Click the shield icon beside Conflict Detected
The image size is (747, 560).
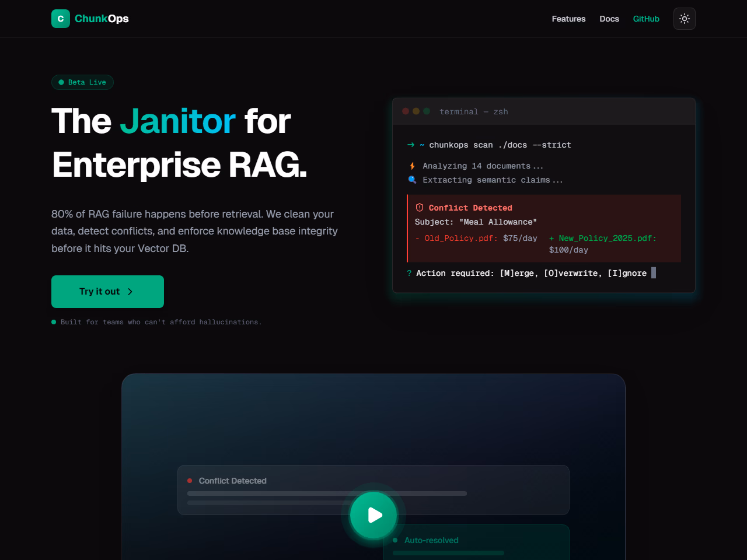(419, 208)
